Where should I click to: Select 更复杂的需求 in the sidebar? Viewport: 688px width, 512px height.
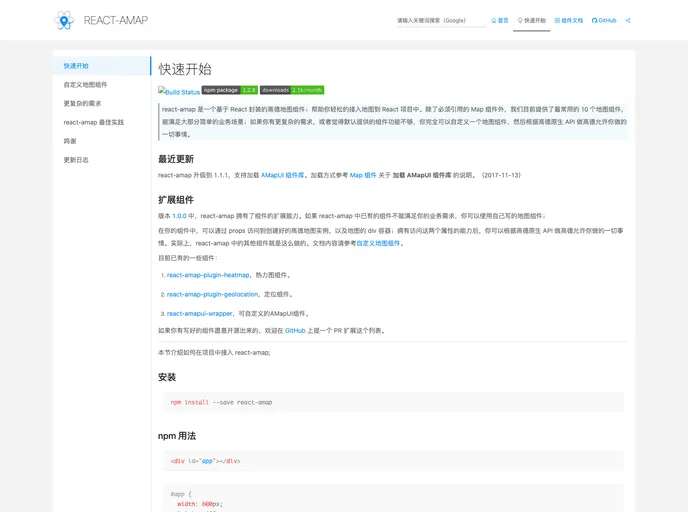click(x=102, y=104)
